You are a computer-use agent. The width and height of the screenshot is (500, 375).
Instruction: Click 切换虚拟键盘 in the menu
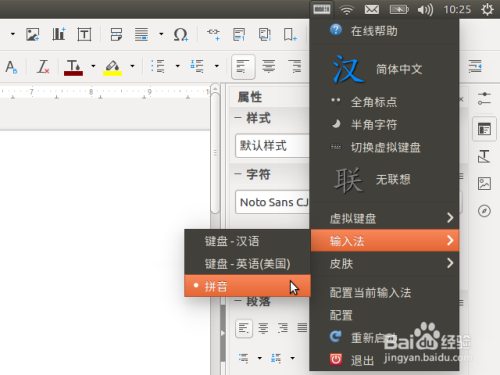(x=384, y=147)
